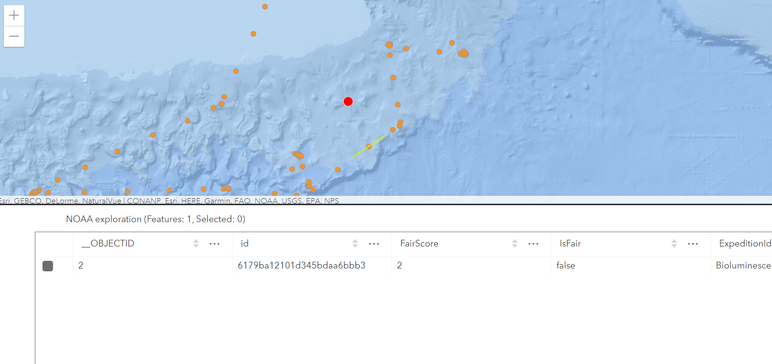The width and height of the screenshot is (772, 364).
Task: Open __OBJECTID column options menu
Action: pos(214,244)
